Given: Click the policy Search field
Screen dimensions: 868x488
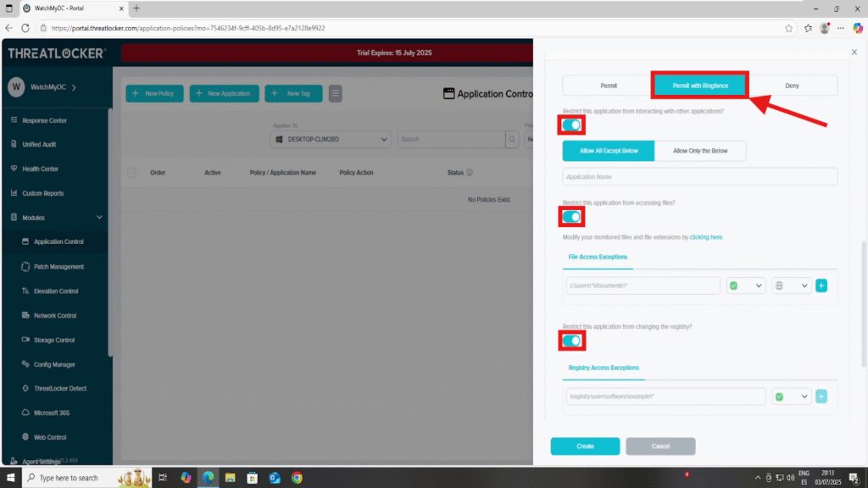Looking at the screenshot, I should [x=451, y=140].
